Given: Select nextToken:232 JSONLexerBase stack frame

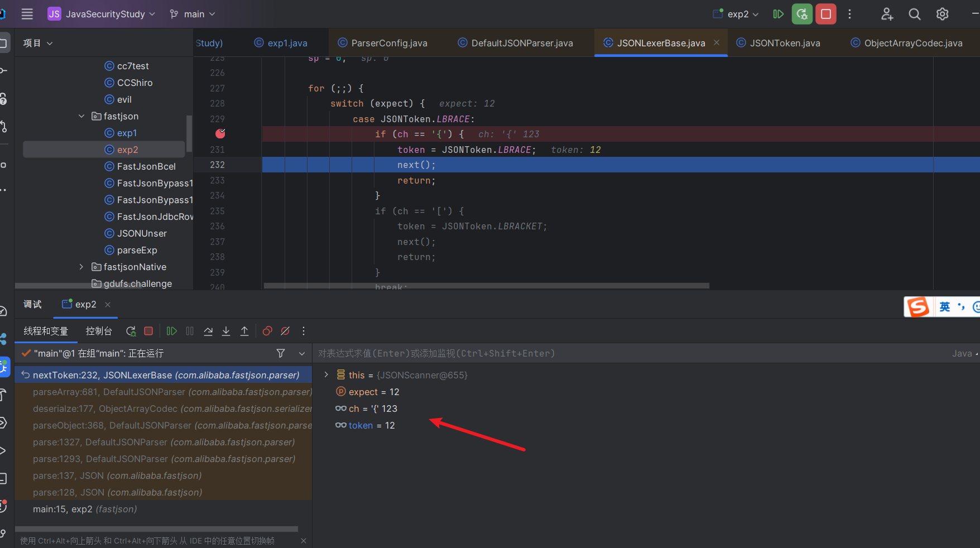Looking at the screenshot, I should 164,375.
